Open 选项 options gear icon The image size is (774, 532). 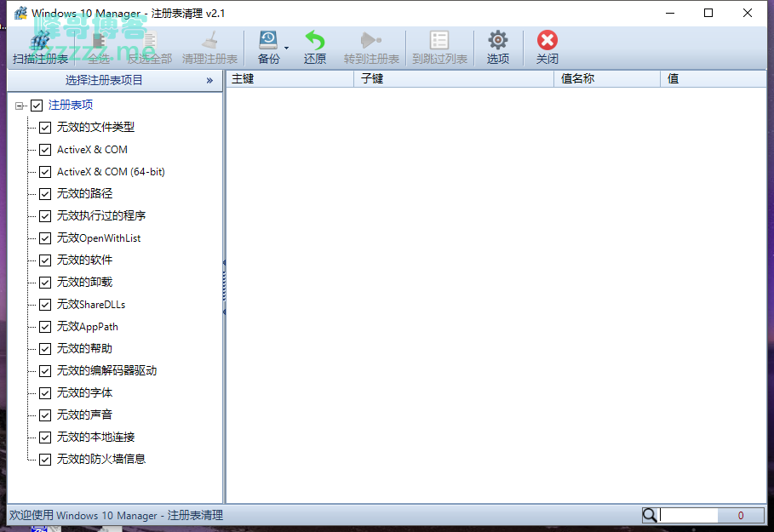click(x=498, y=40)
